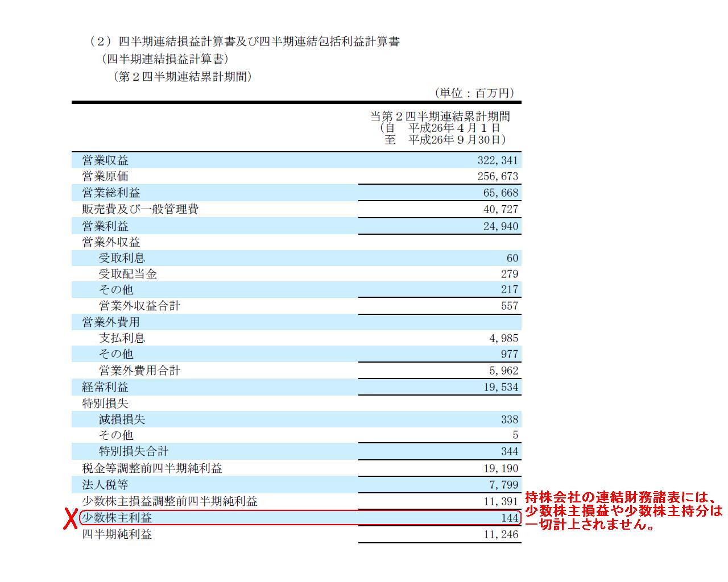Click the 特別損失合計 row label
The image size is (728, 582).
point(134,451)
